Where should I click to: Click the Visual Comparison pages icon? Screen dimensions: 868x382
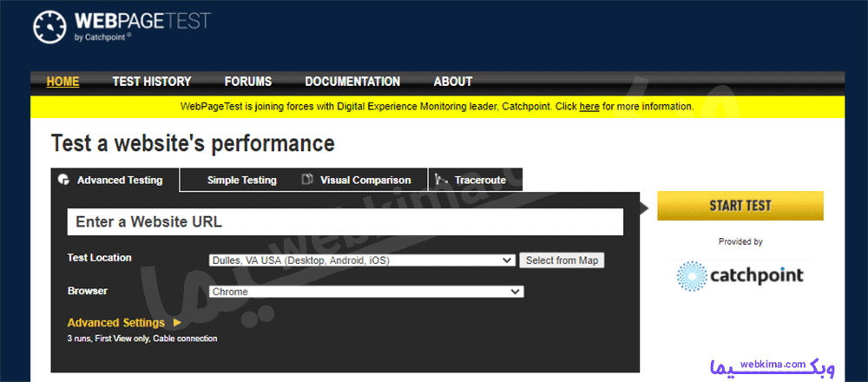[307, 180]
